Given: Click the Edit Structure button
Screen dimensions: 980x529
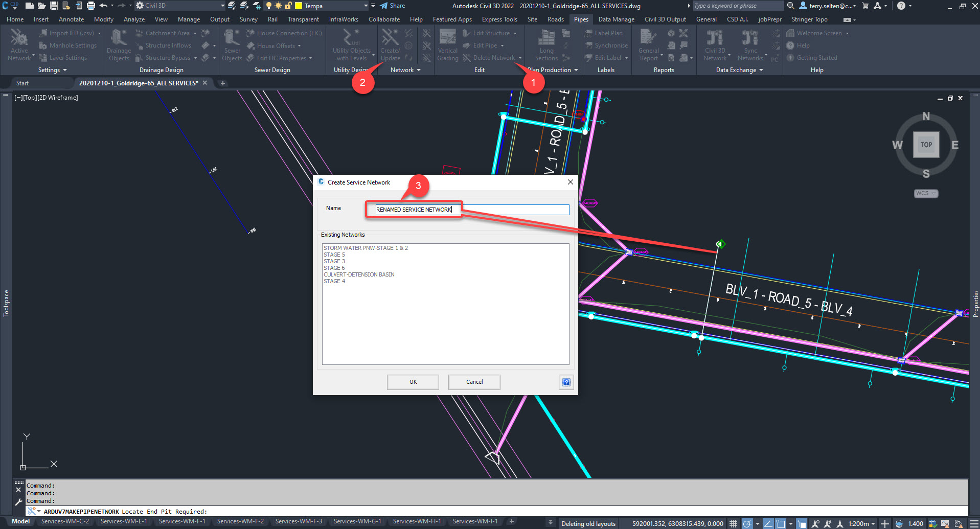Looking at the screenshot, I should (489, 33).
